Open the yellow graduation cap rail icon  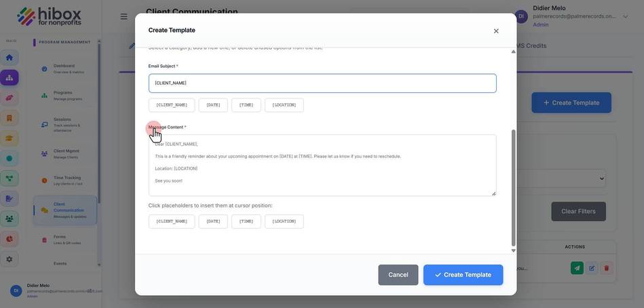[x=9, y=138]
